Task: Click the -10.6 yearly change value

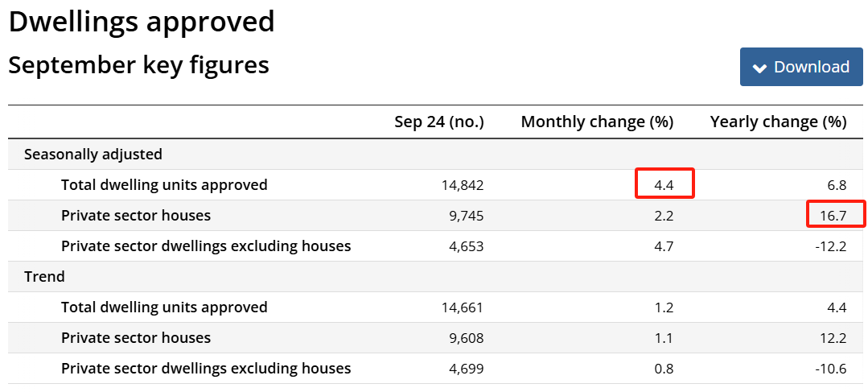Action: [x=830, y=369]
